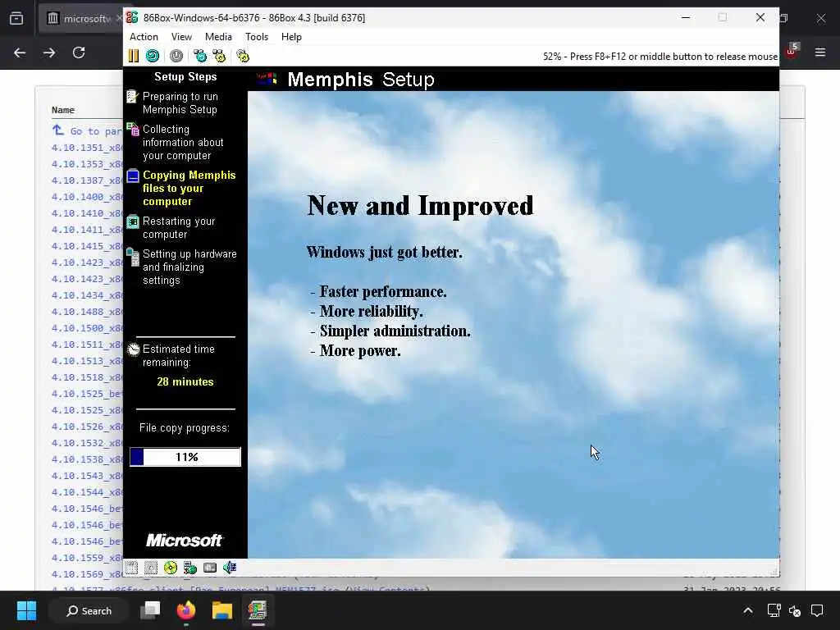Open Firefox from the taskbar
The image size is (840, 630).
(x=186, y=610)
